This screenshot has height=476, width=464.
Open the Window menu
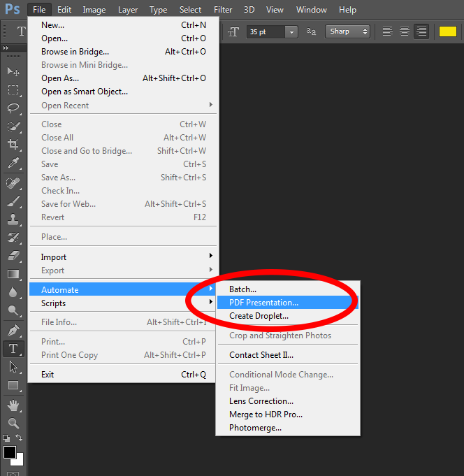coord(312,10)
